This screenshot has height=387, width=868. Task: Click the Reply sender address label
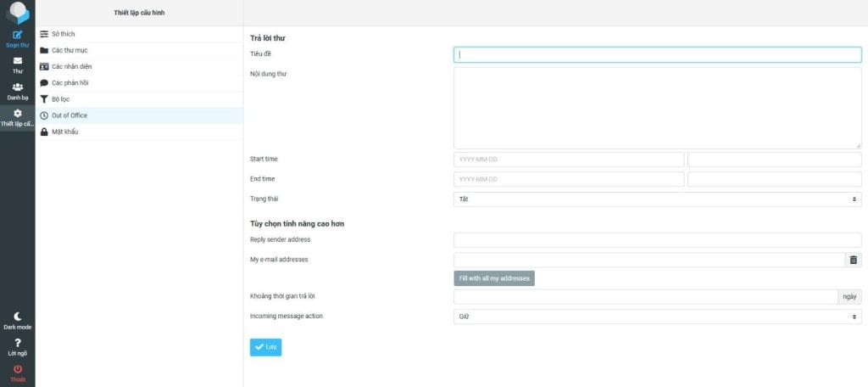pos(280,239)
